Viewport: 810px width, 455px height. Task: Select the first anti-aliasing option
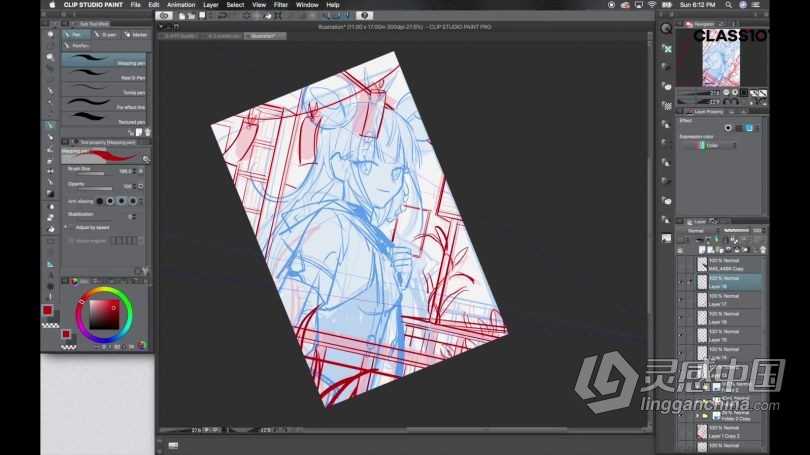100,201
